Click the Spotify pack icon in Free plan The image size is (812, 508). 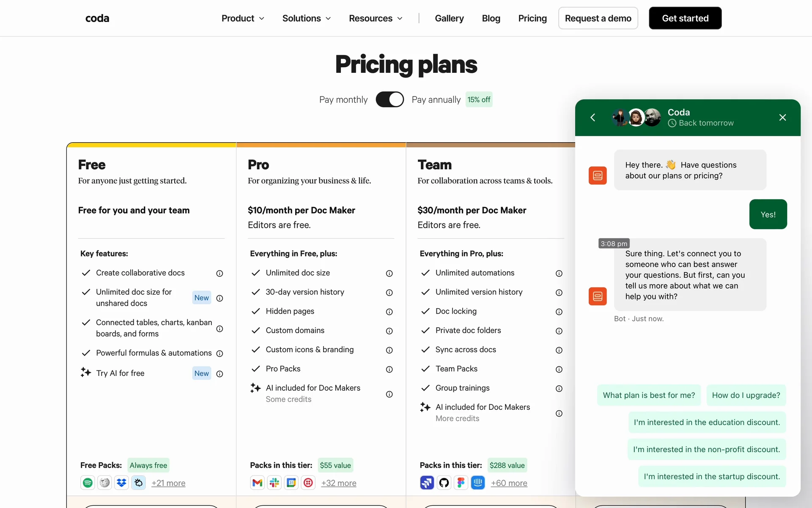[x=88, y=483]
